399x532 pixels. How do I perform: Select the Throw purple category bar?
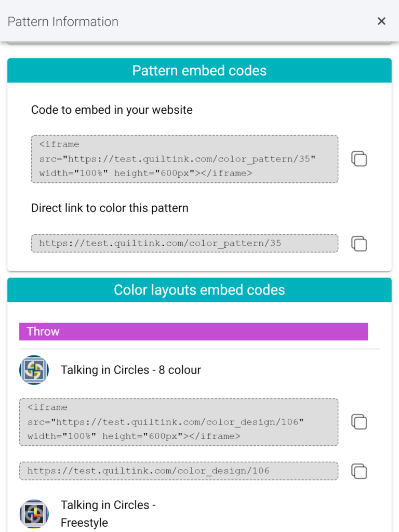(x=193, y=331)
